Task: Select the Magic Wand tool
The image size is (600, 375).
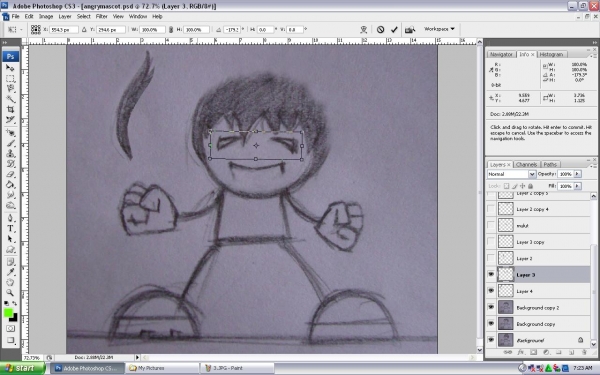Action: point(10,99)
